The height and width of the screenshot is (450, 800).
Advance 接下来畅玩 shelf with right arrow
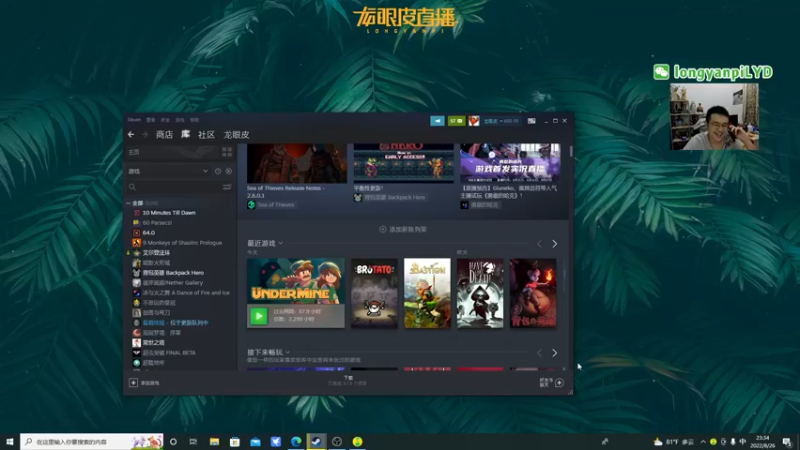pos(555,353)
